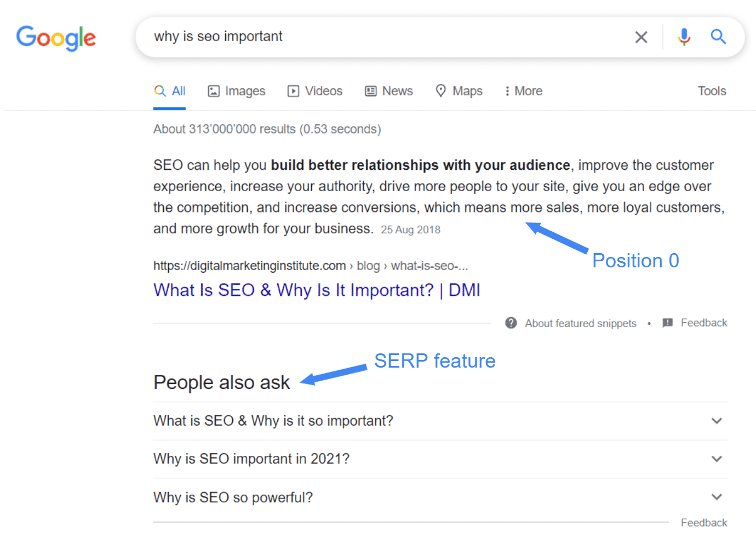756x538 pixels.
Task: Open the More menu
Action: pyautogui.click(x=523, y=91)
